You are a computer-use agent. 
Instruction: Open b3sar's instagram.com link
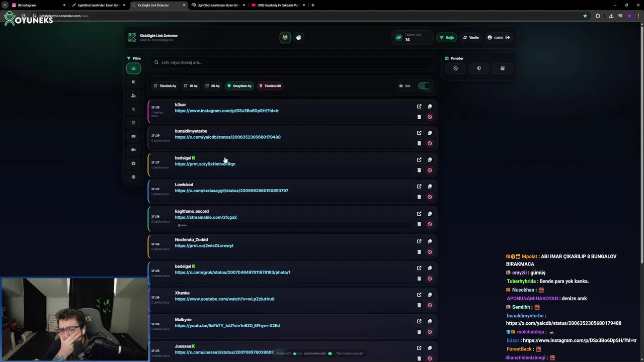[x=226, y=111]
